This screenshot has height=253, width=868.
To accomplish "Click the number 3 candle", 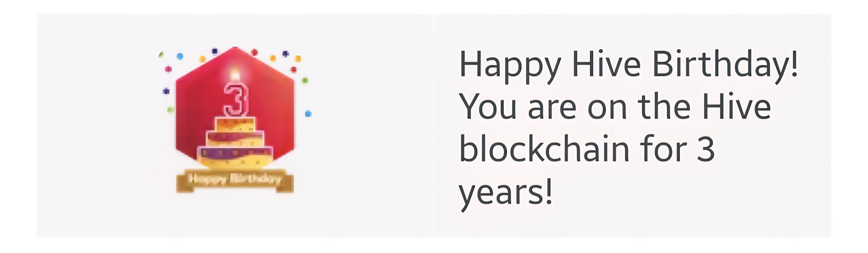I will pos(236,100).
